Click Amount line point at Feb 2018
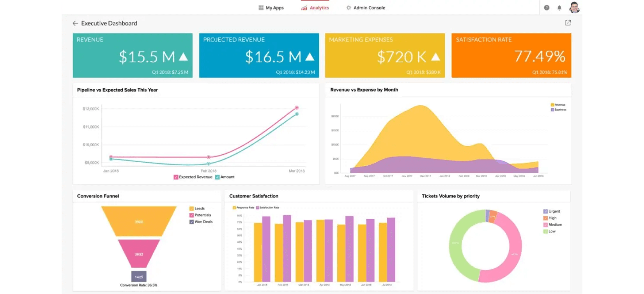 click(x=209, y=164)
